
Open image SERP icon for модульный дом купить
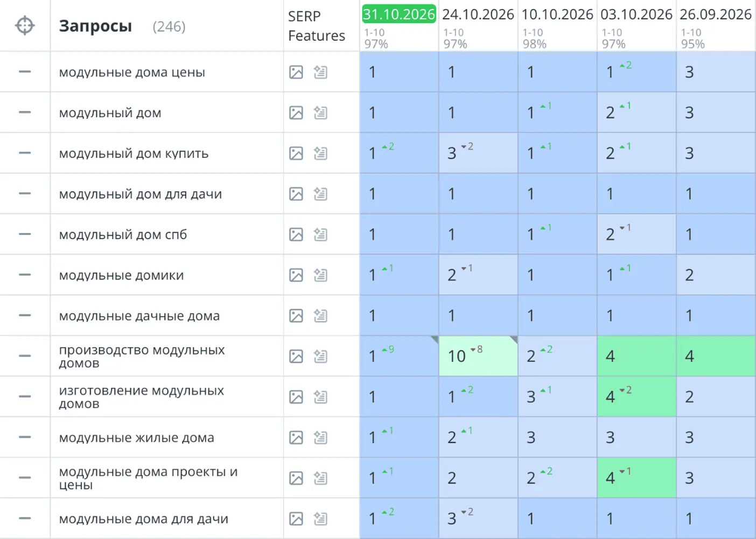click(296, 153)
